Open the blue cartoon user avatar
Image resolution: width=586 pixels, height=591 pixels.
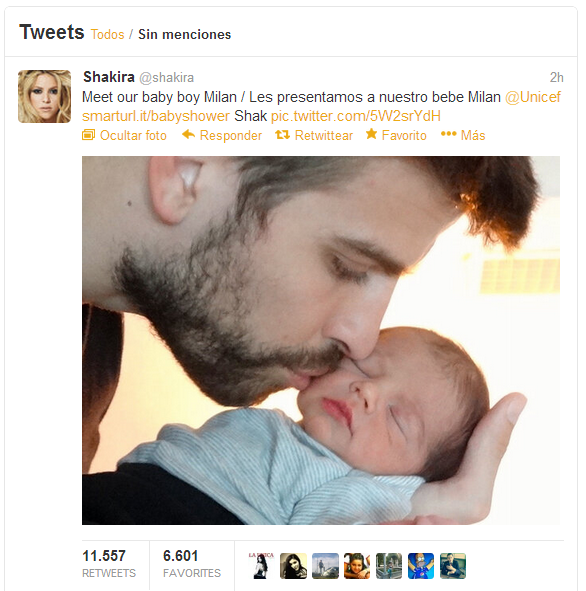(x=421, y=566)
